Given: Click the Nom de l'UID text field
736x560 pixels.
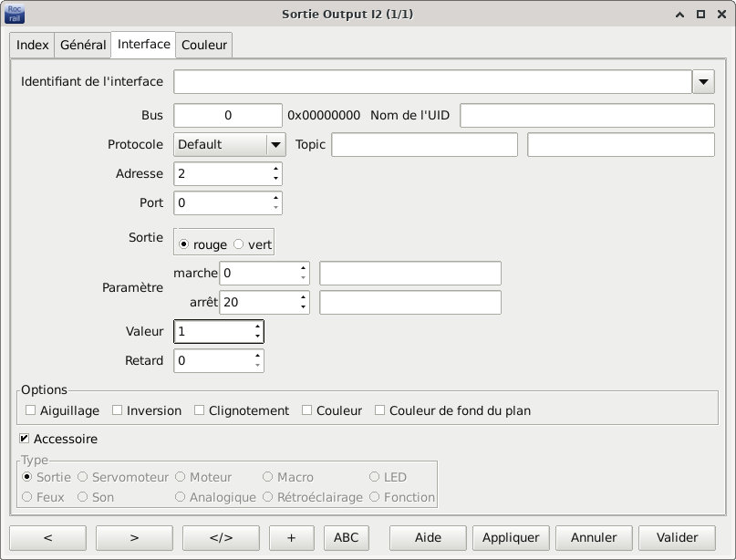Looking at the screenshot, I should [587, 116].
